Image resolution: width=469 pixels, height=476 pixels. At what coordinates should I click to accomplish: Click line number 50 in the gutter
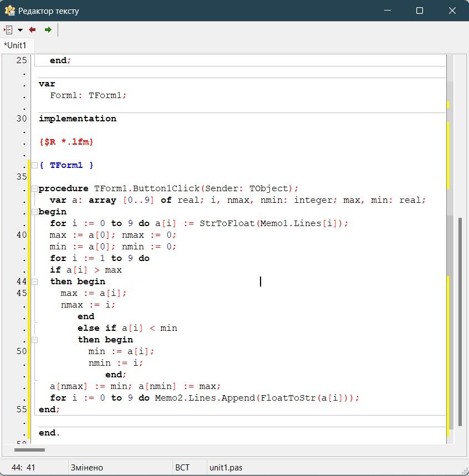(x=22, y=351)
